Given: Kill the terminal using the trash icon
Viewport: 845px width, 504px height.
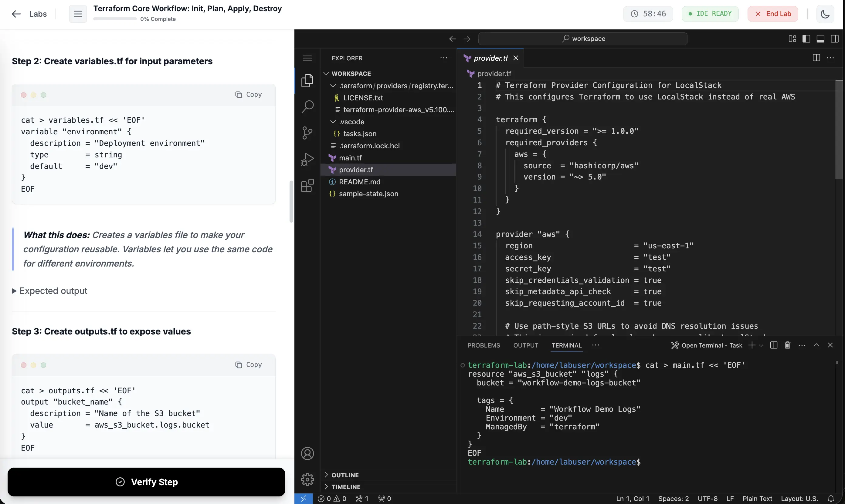Looking at the screenshot, I should coord(788,345).
